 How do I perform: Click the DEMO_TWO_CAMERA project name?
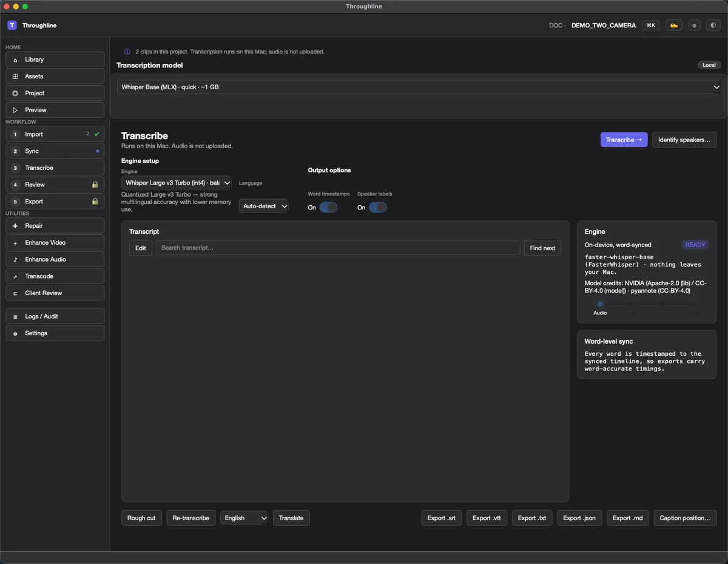click(604, 25)
